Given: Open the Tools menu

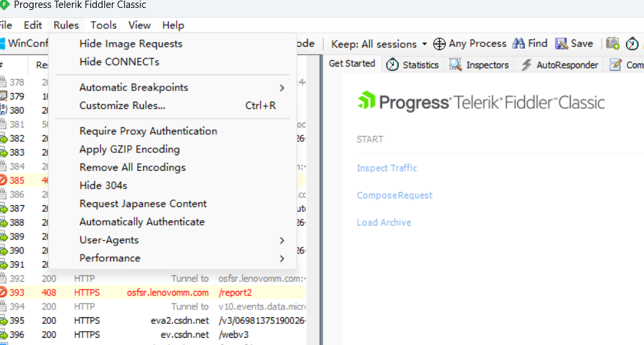Looking at the screenshot, I should 103,25.
